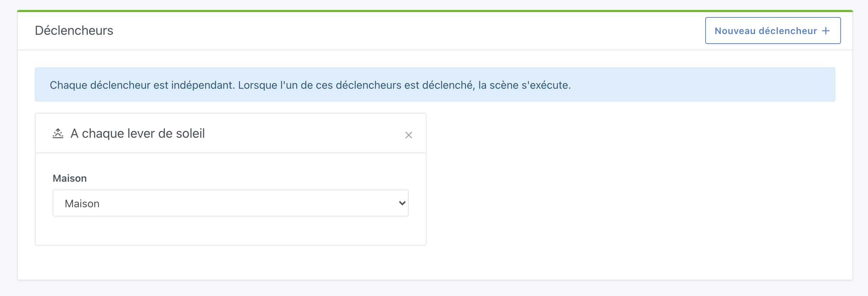Click the X to remove the sunrise trigger

pyautogui.click(x=409, y=135)
